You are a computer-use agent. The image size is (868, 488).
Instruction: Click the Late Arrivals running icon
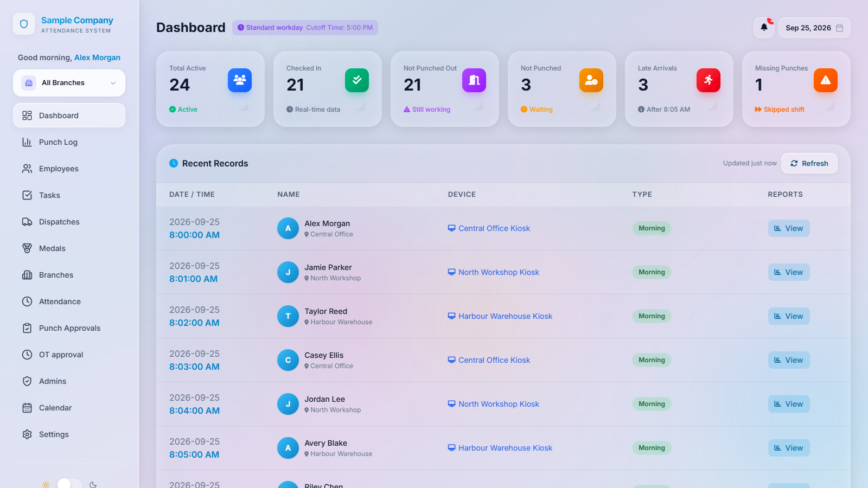point(709,80)
